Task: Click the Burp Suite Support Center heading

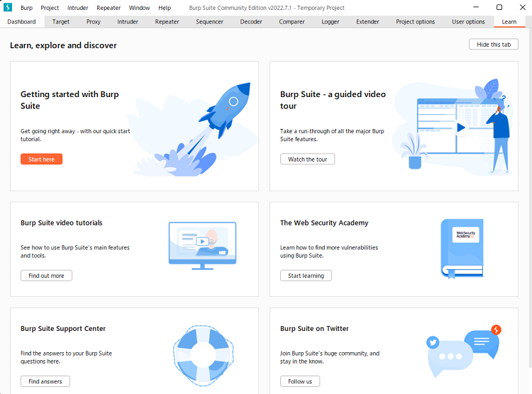Action: (x=63, y=329)
